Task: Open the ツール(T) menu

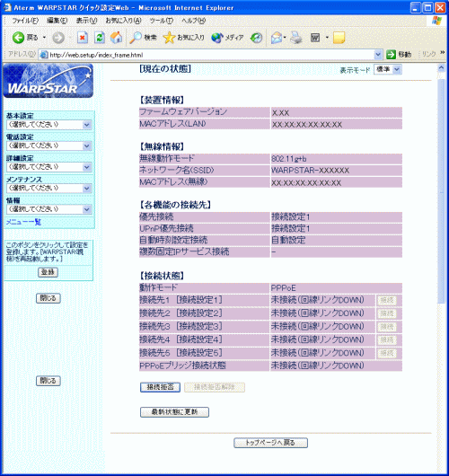Action: (x=162, y=21)
